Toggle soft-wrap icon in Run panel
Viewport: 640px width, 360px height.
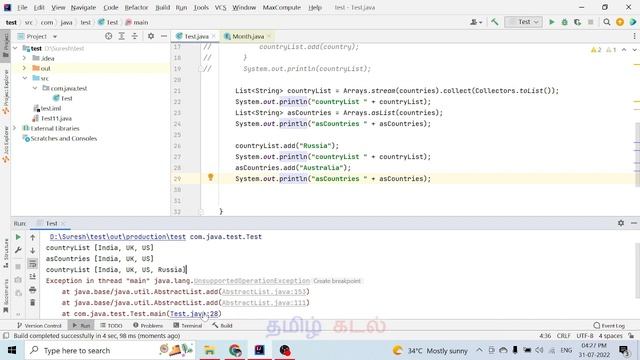pyautogui.click(x=33, y=264)
